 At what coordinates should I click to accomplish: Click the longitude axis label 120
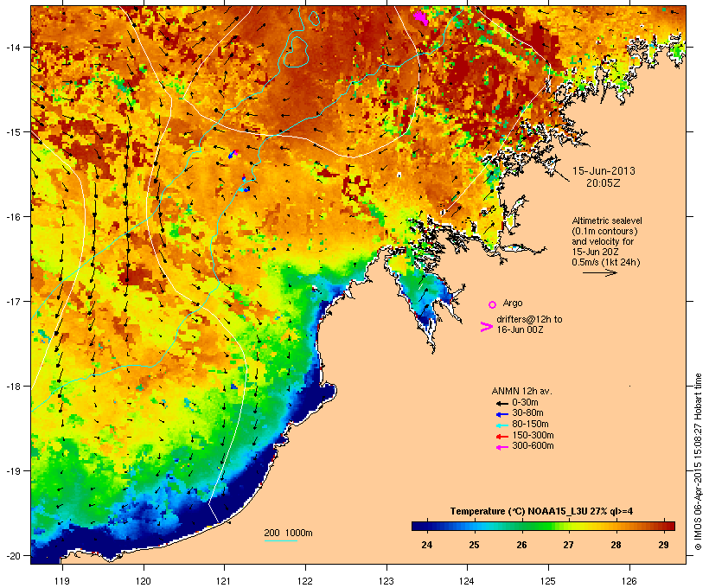click(144, 581)
